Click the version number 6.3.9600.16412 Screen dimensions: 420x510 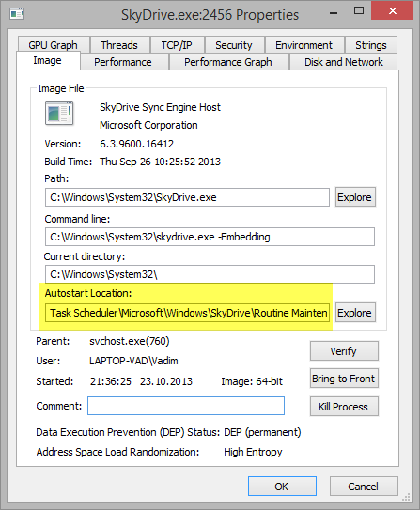click(136, 144)
